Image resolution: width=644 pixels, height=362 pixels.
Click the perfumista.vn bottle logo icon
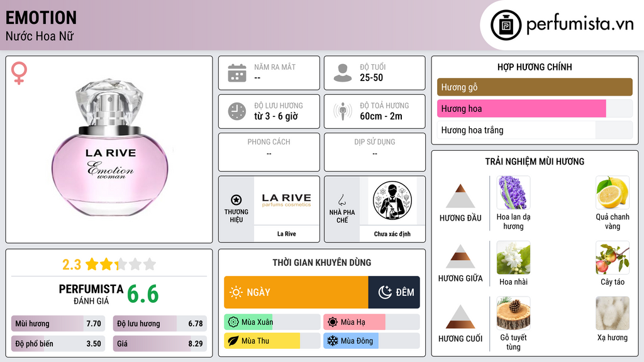506,25
